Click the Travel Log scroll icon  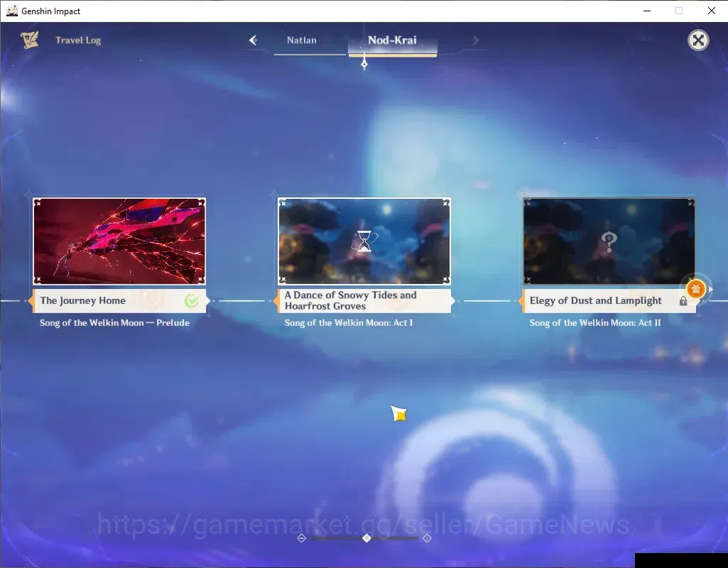(30, 40)
